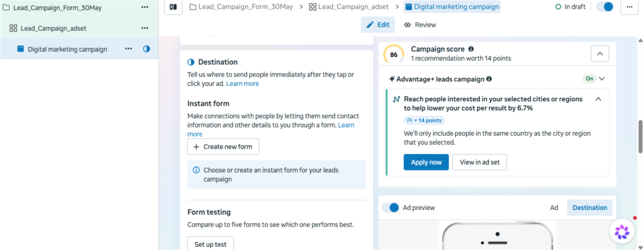Click Digital marketing campaign breadcrumb
This screenshot has height=250, width=644.
click(x=452, y=6)
